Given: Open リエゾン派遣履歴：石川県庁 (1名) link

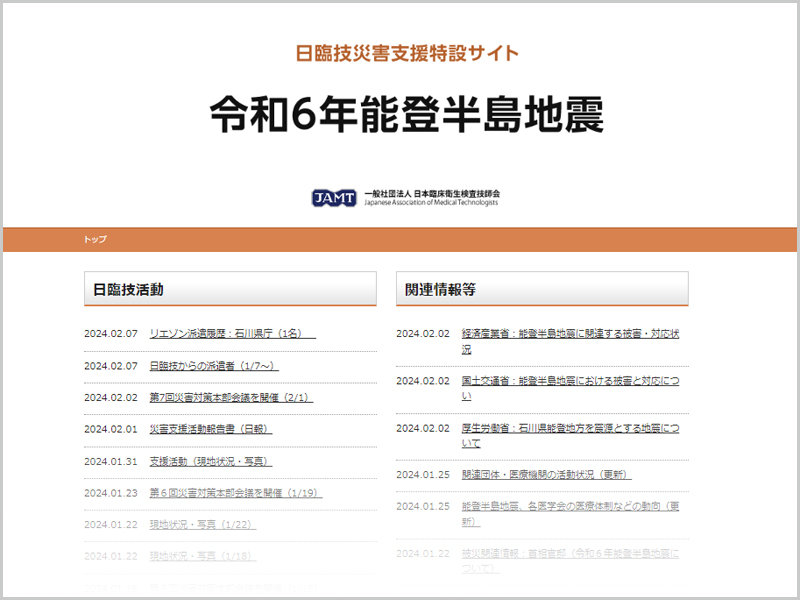Looking at the screenshot, I should tap(232, 334).
